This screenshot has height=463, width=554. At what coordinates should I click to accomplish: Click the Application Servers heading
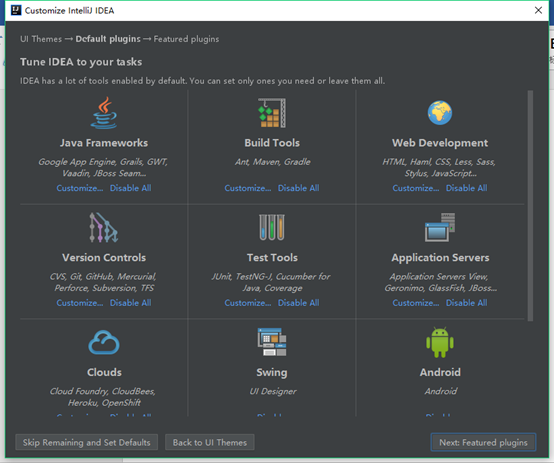440,258
